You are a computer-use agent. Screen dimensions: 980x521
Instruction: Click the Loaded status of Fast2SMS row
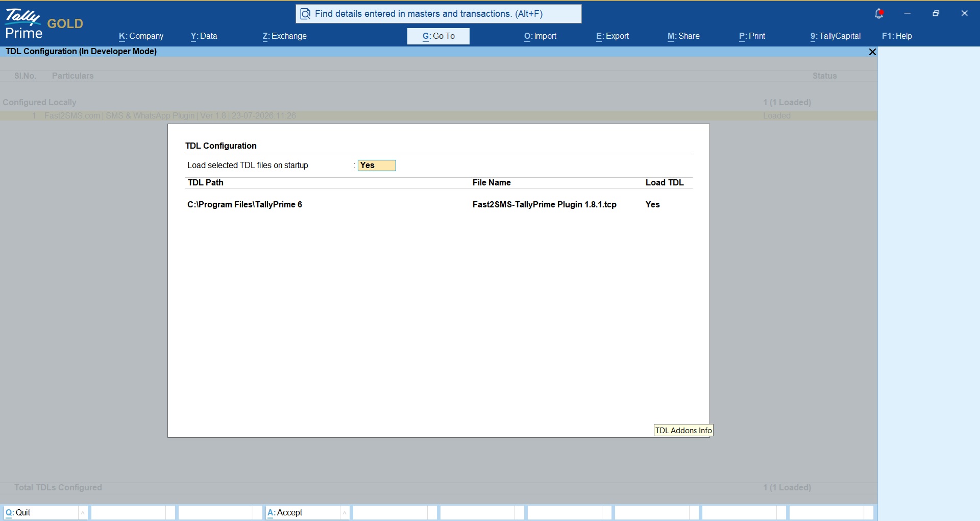[777, 116]
